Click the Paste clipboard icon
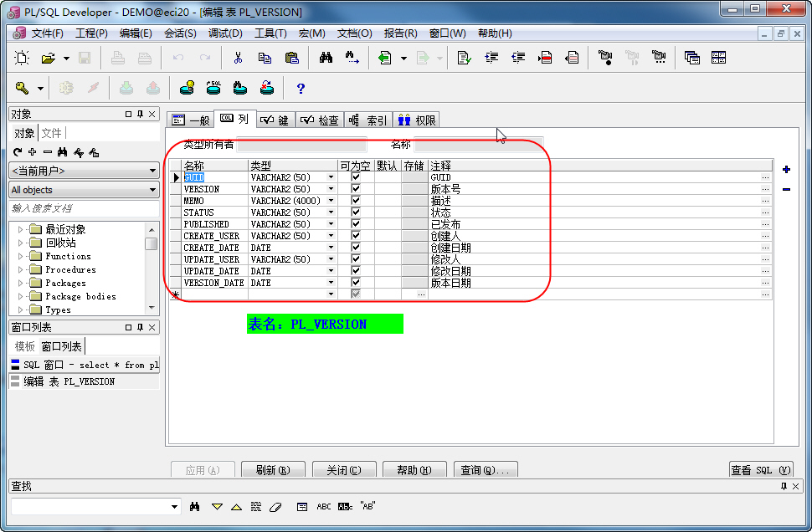The height and width of the screenshot is (532, 812). tap(292, 58)
